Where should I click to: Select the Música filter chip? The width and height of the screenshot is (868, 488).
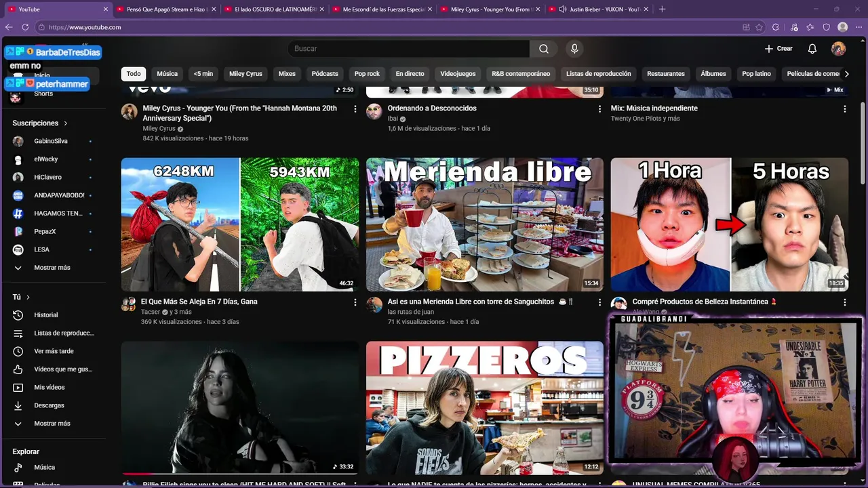(x=167, y=74)
